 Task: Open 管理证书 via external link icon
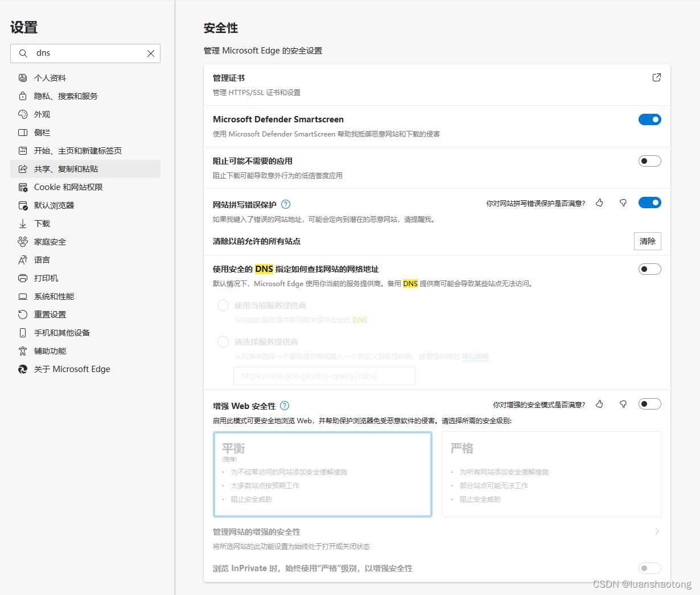click(x=657, y=77)
